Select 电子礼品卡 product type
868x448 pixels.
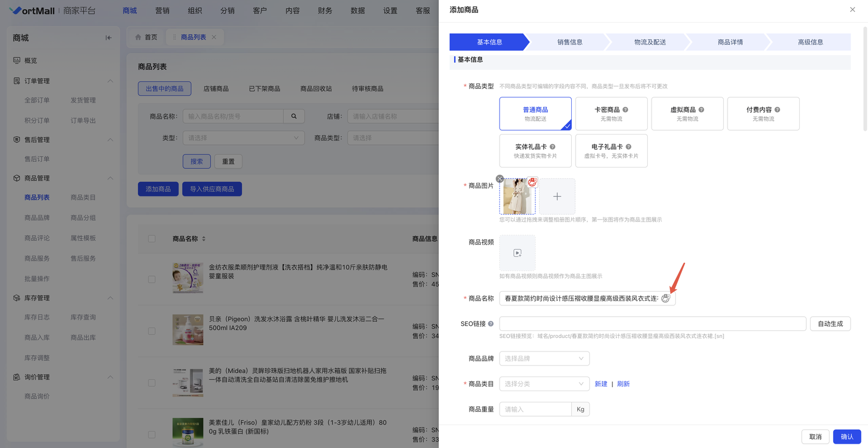tap(611, 151)
